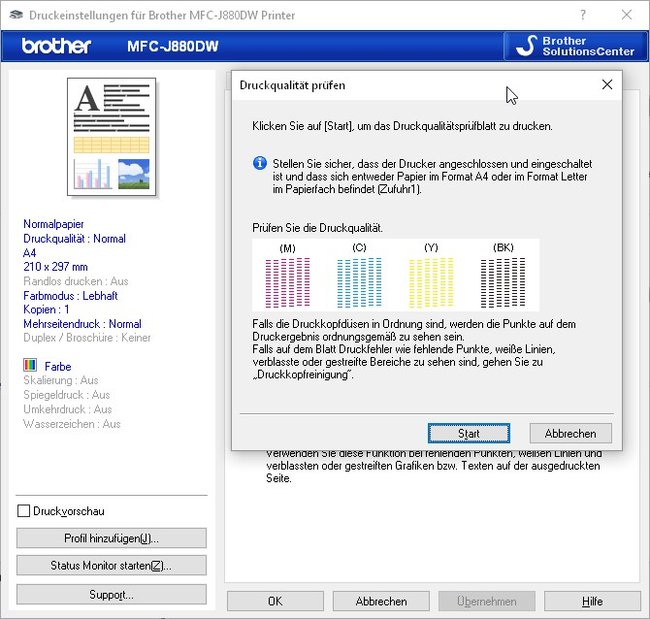Enable the Druckvorschau checkbox
The width and height of the screenshot is (650, 619).
24,511
